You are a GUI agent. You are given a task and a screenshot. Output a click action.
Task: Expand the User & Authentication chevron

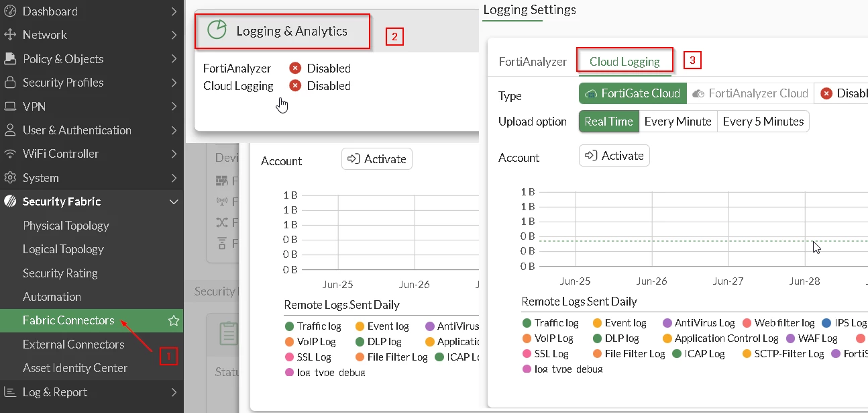pos(174,130)
